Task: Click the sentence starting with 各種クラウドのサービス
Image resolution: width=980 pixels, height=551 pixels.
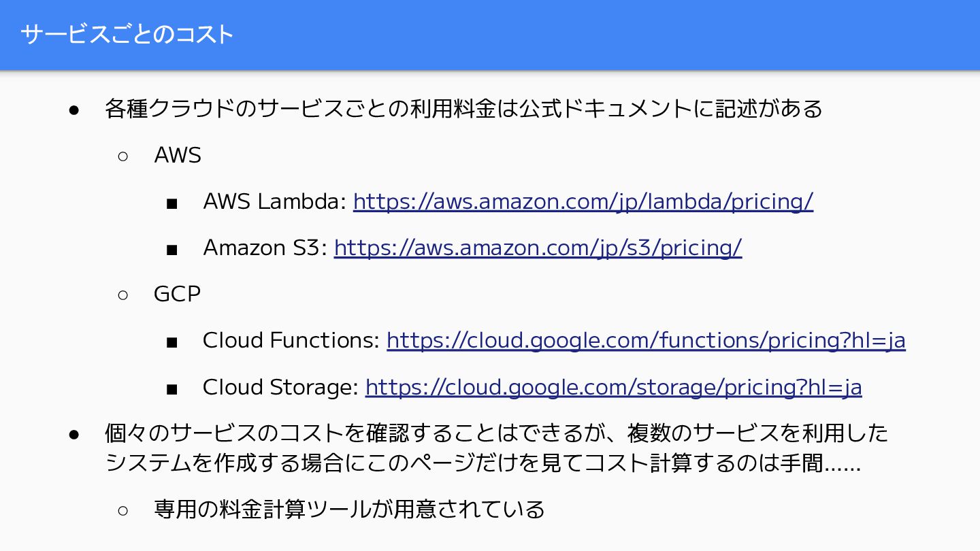Action: point(463,109)
